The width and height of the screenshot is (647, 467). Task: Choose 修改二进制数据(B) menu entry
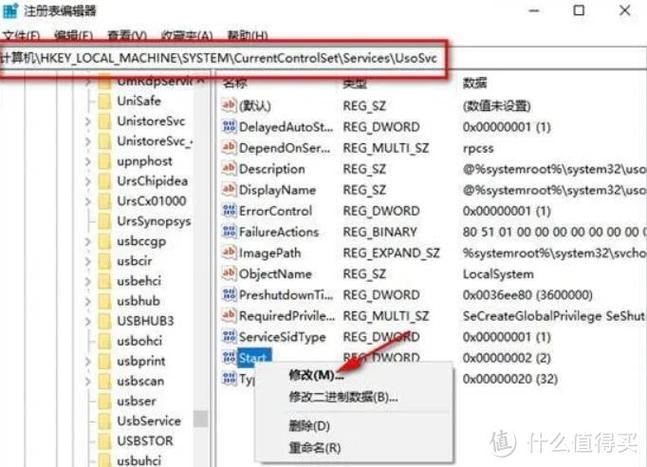click(x=343, y=397)
